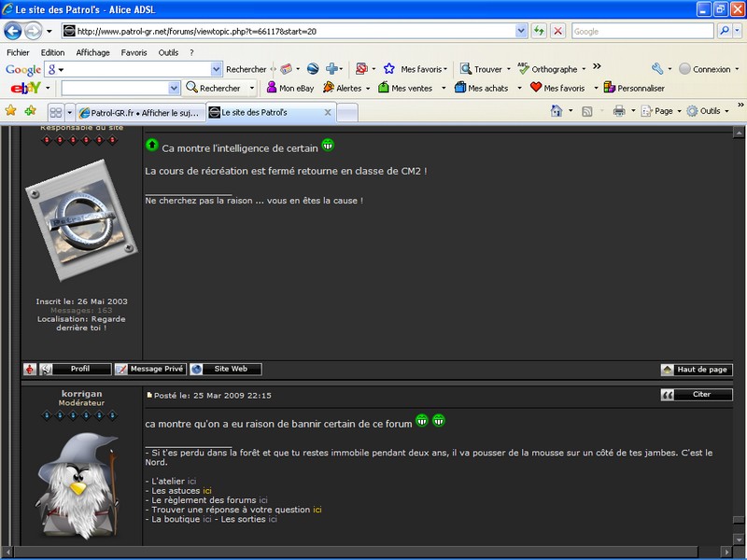Open the Favoris menu
Image resolution: width=747 pixels, height=560 pixels.
(x=134, y=52)
